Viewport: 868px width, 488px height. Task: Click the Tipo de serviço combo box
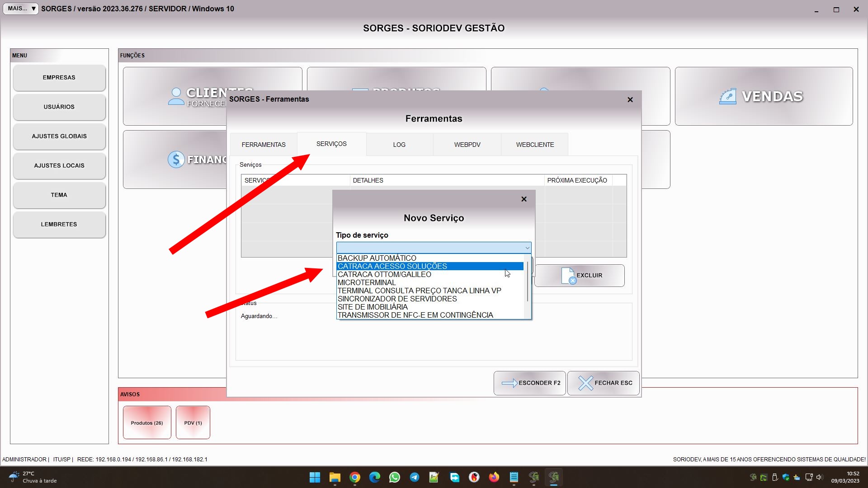click(434, 248)
